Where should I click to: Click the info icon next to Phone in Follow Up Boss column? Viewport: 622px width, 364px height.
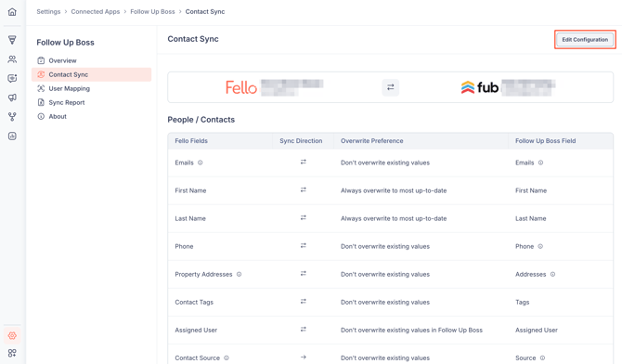[540, 246]
